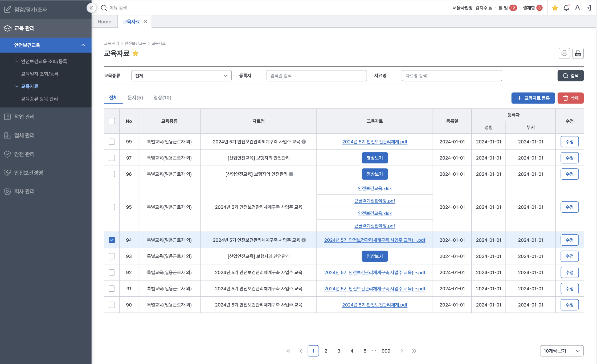Tick the checkbox for row 97

point(112,158)
